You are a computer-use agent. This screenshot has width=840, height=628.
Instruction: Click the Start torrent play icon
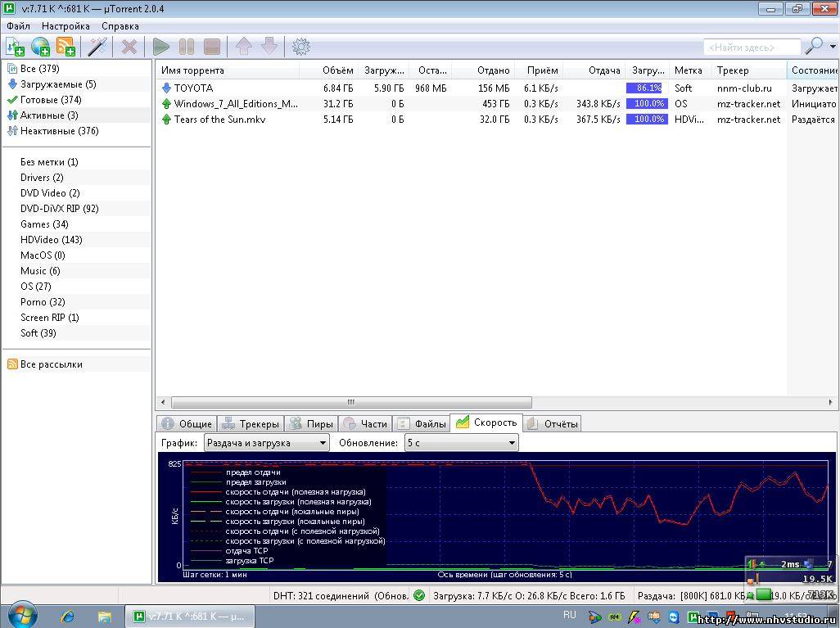pyautogui.click(x=160, y=47)
